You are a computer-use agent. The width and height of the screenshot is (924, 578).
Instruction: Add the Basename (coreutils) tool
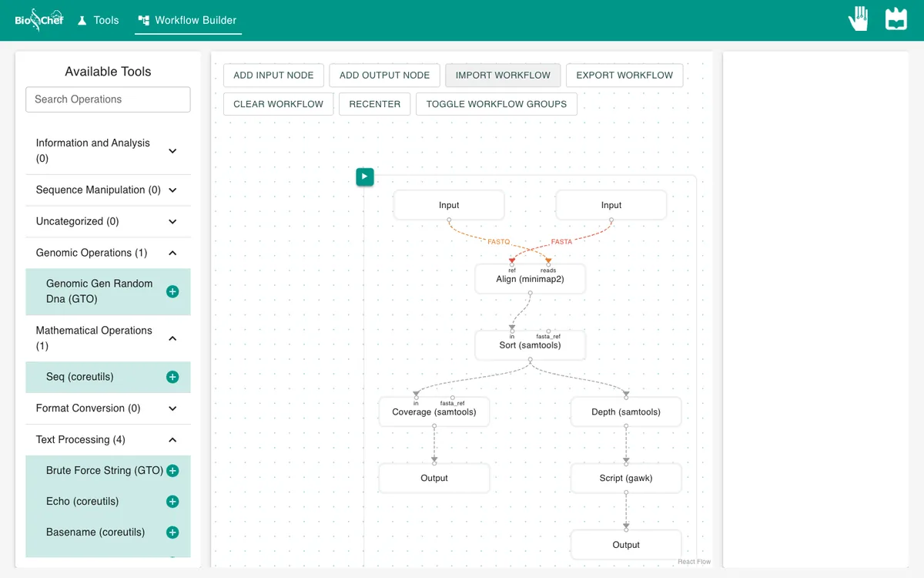pos(172,533)
